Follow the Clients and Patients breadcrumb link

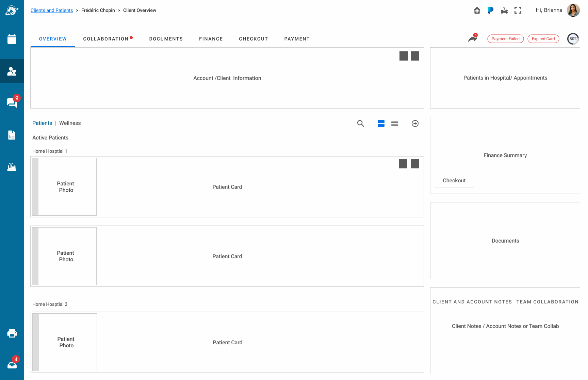click(x=52, y=11)
